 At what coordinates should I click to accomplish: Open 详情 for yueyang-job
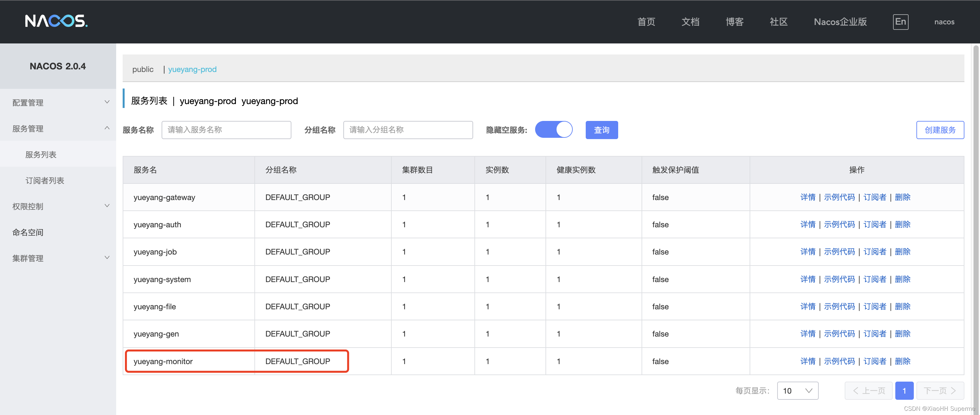tap(808, 252)
